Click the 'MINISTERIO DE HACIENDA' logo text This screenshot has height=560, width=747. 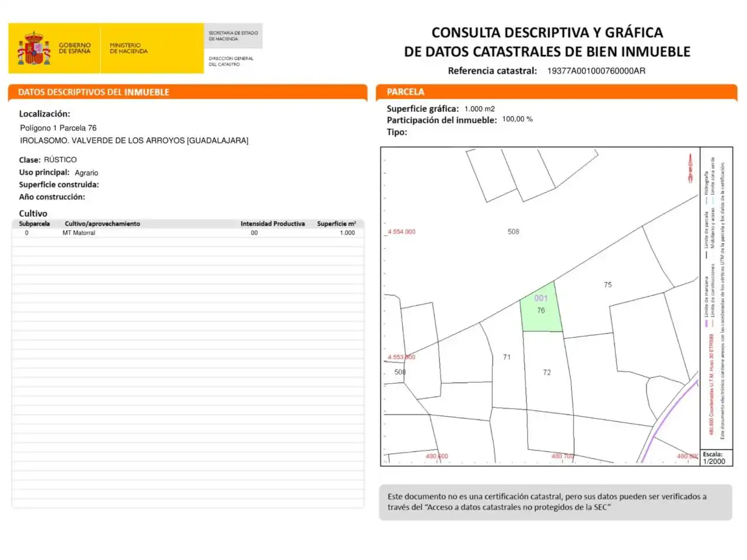point(128,48)
